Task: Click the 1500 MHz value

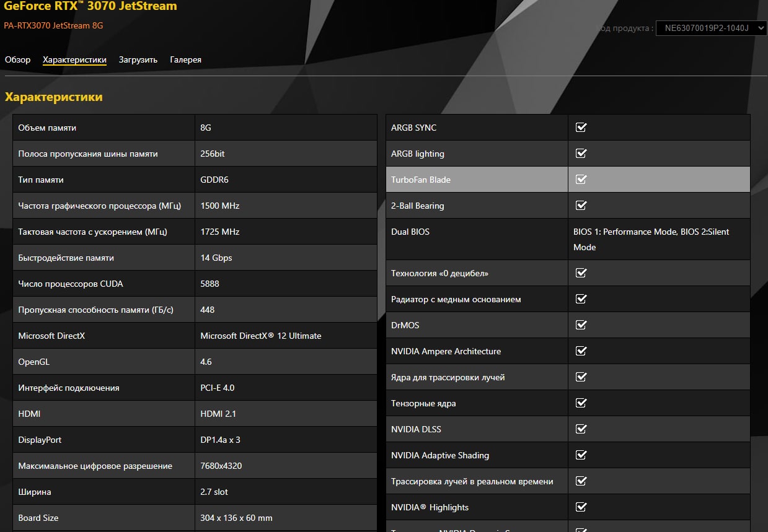Action: pos(220,206)
